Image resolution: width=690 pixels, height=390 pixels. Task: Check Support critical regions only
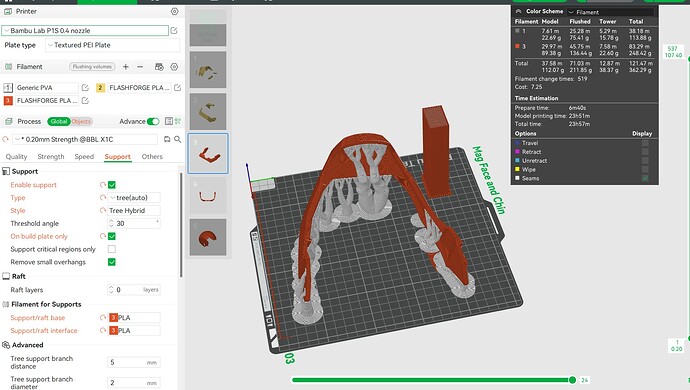click(112, 249)
